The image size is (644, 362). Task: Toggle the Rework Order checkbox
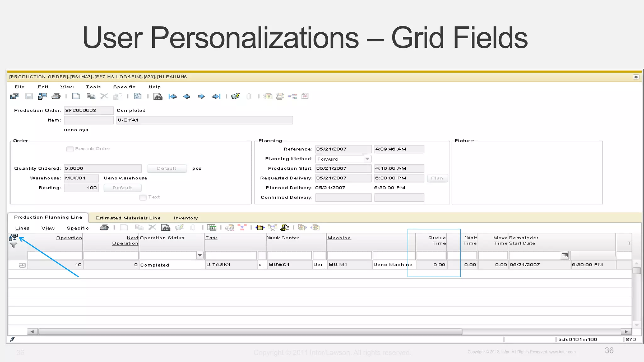(70, 149)
